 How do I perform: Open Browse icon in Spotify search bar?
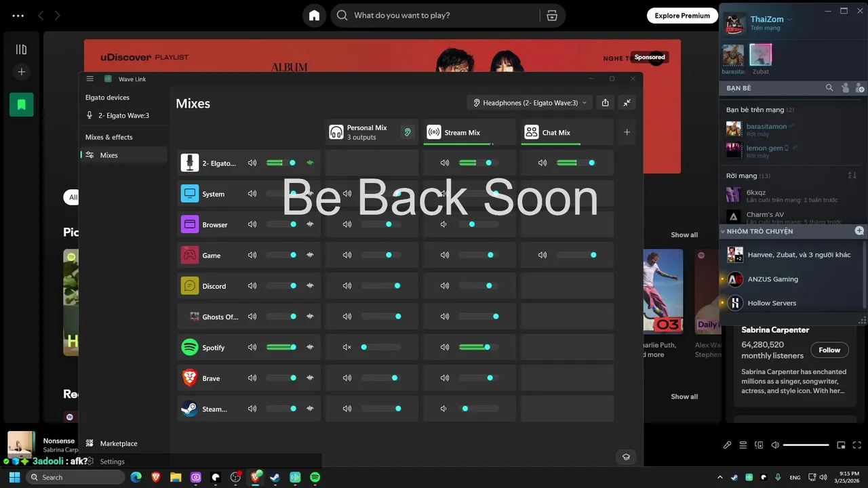click(x=552, y=16)
